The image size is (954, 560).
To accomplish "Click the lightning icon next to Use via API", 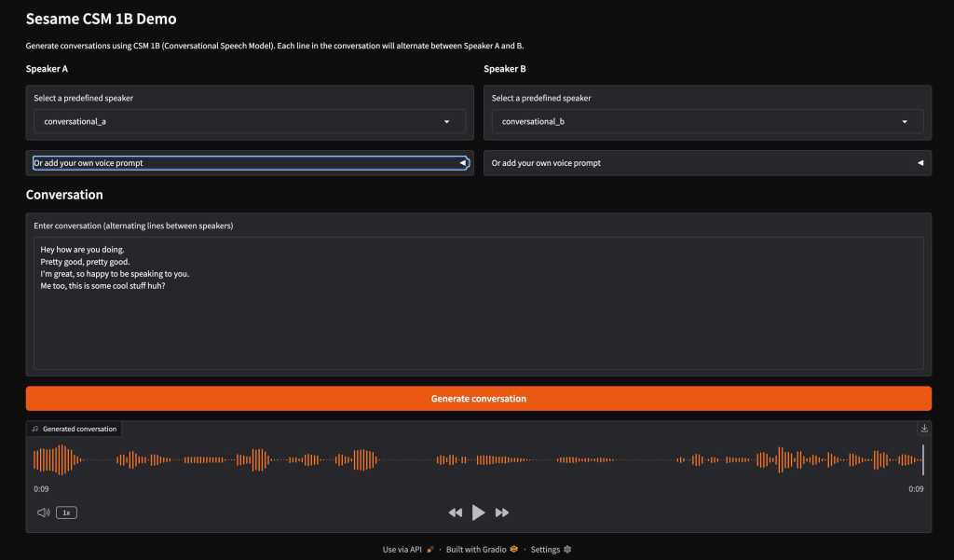I will 428,549.
